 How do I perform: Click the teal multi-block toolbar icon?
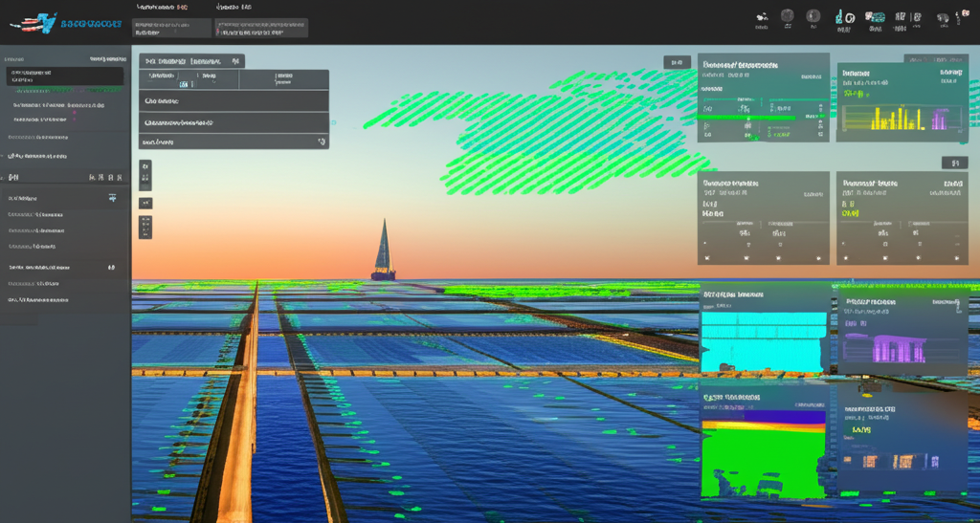[x=874, y=17]
